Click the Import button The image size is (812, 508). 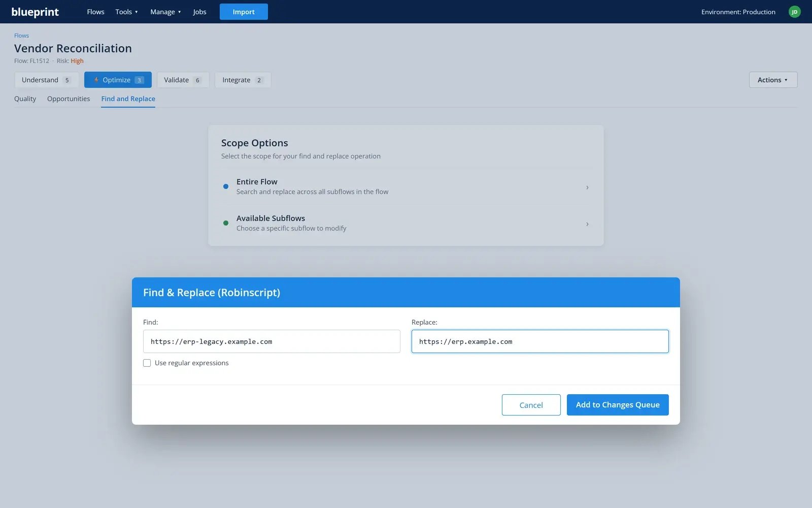tap(244, 12)
